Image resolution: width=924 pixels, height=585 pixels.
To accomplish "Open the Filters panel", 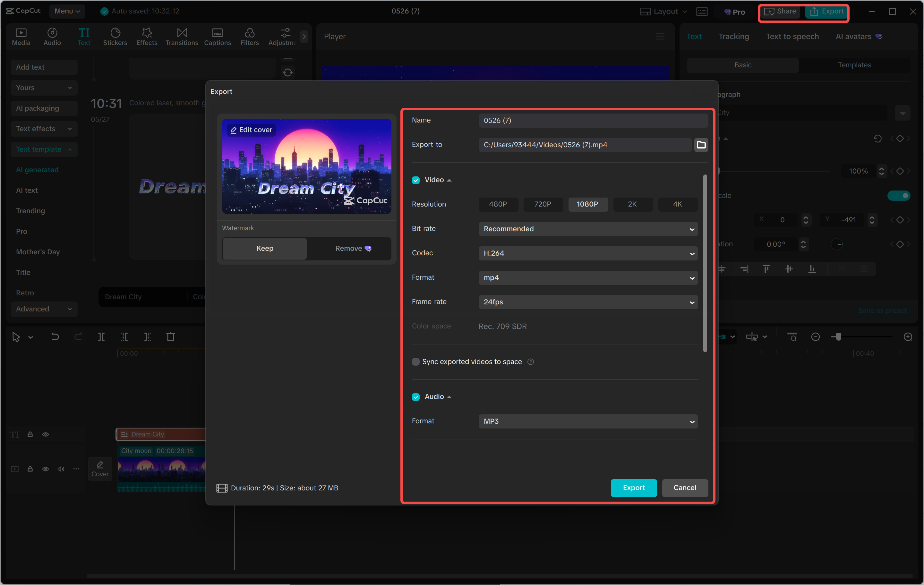I will coord(250,37).
